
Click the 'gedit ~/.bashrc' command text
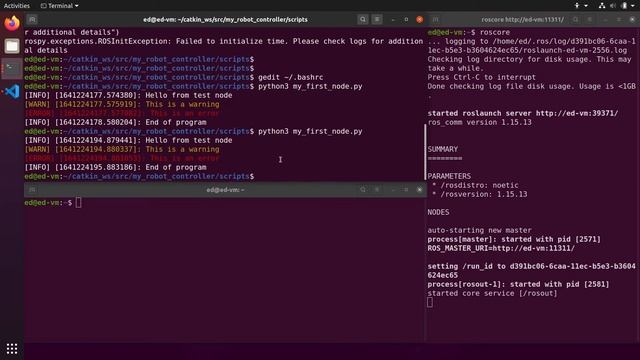pyautogui.click(x=291, y=77)
